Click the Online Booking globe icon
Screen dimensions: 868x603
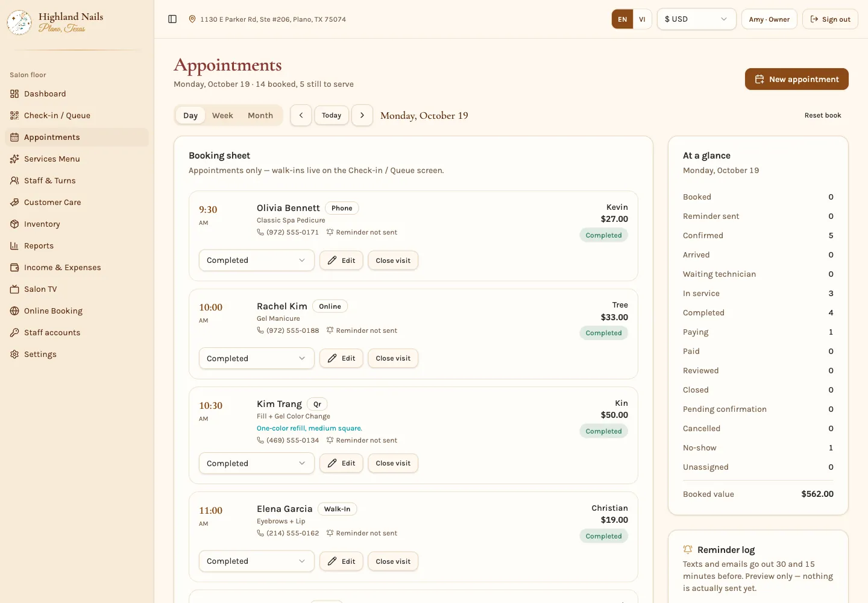click(14, 311)
